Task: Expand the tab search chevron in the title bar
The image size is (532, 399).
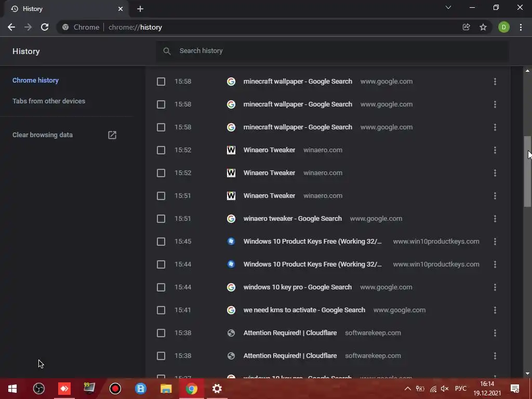Action: point(448,7)
